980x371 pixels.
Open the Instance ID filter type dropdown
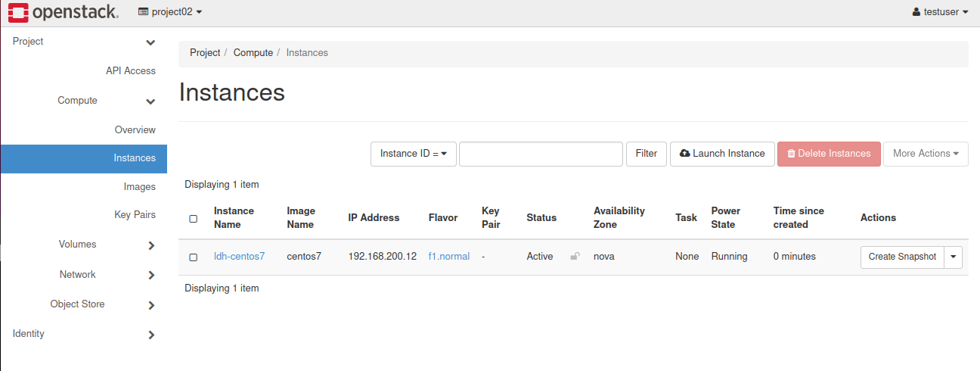(x=413, y=154)
